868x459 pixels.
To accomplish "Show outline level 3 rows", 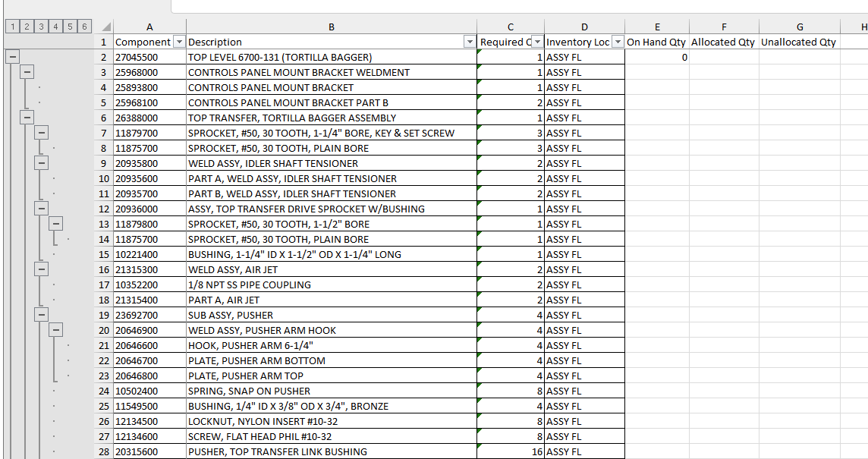I will [41, 27].
